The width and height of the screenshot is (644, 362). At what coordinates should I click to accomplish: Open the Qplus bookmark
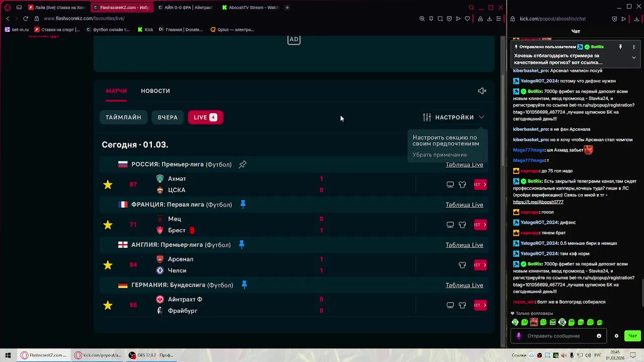pyautogui.click(x=232, y=30)
